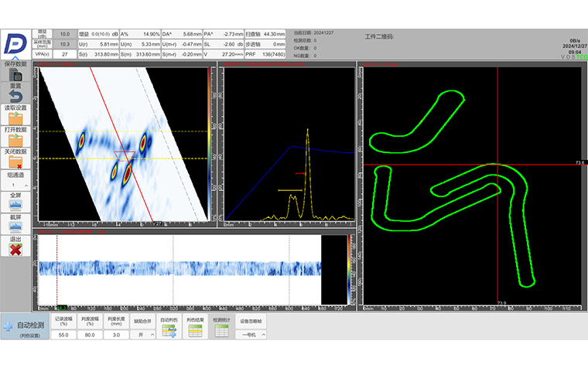Enter 全屏 (fullscreen) mode via its icon
588x368 pixels.
click(15, 206)
